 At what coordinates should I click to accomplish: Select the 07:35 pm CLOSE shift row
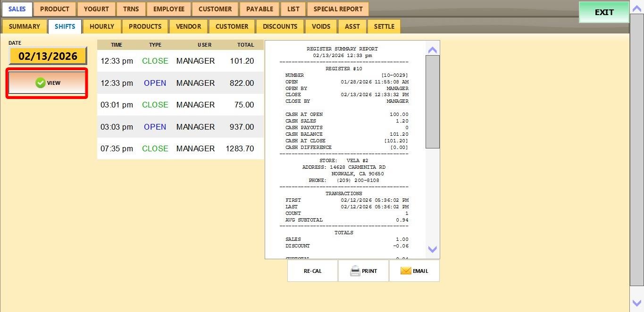pos(180,148)
